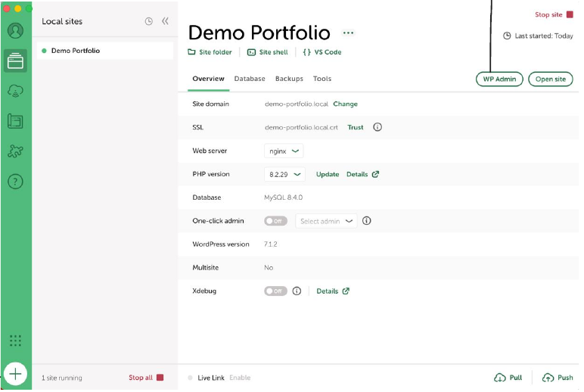Open Xdebug Details external link
This screenshot has width=584, height=392.
coord(333,291)
